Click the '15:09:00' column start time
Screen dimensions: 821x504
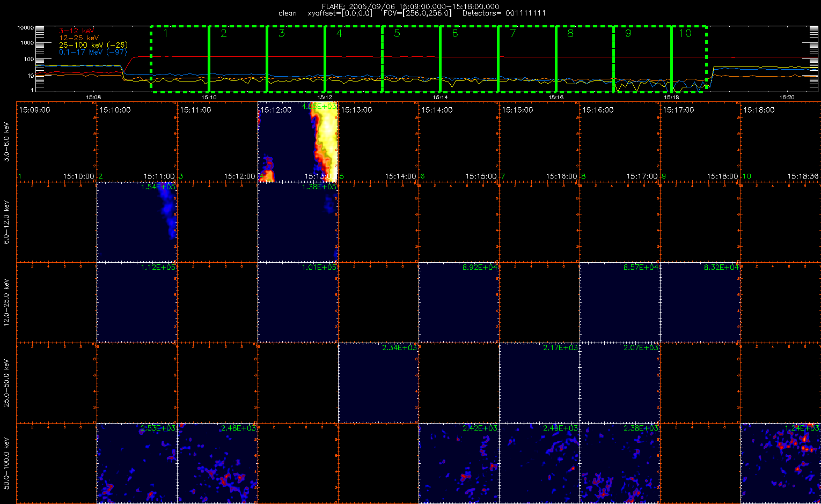pyautogui.click(x=35, y=110)
